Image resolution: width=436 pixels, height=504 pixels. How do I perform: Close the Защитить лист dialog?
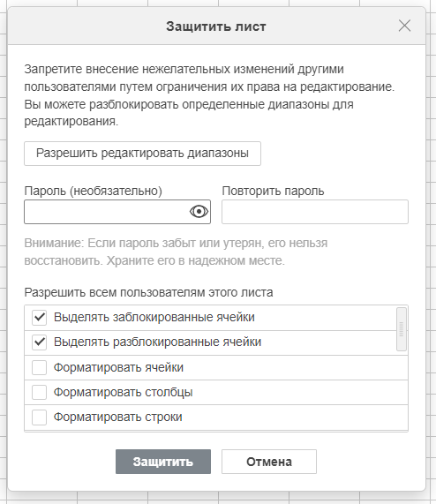click(x=404, y=26)
